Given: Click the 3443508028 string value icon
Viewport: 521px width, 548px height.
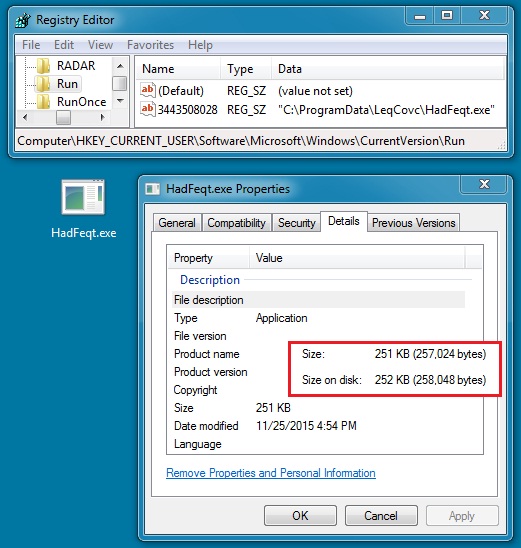Looking at the screenshot, I should (x=147, y=109).
